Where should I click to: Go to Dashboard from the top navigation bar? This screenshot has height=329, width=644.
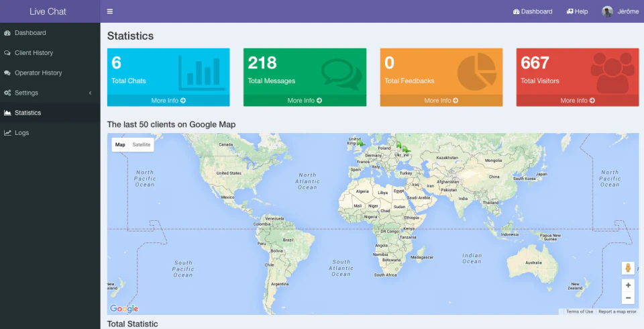[533, 11]
